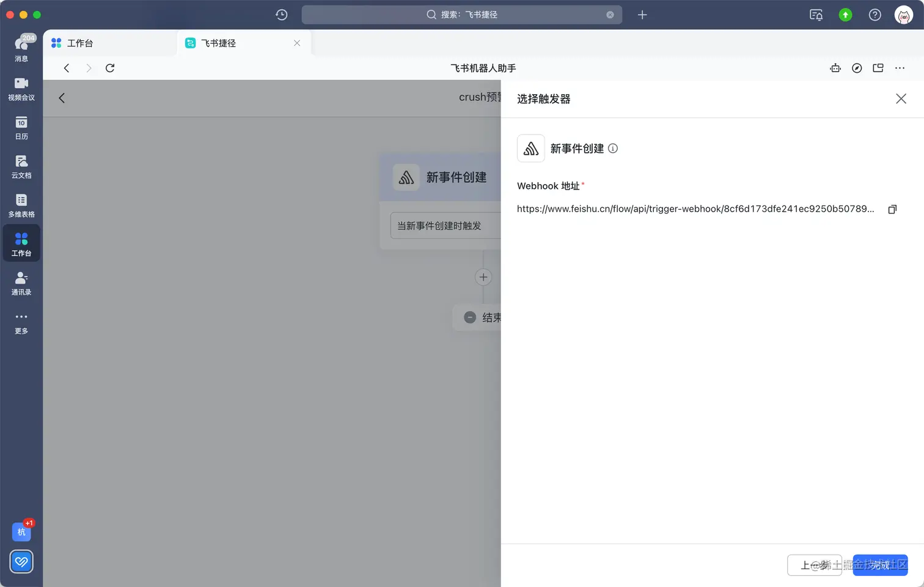Copy the Webhook address with copy icon

892,209
